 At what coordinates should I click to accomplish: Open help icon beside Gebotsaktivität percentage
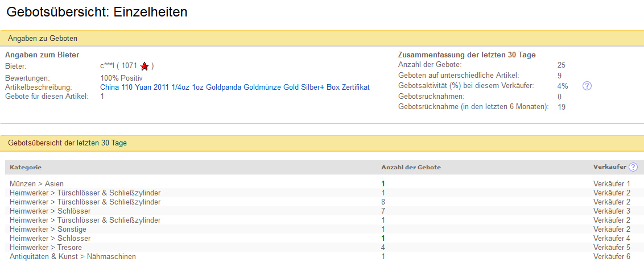point(588,86)
